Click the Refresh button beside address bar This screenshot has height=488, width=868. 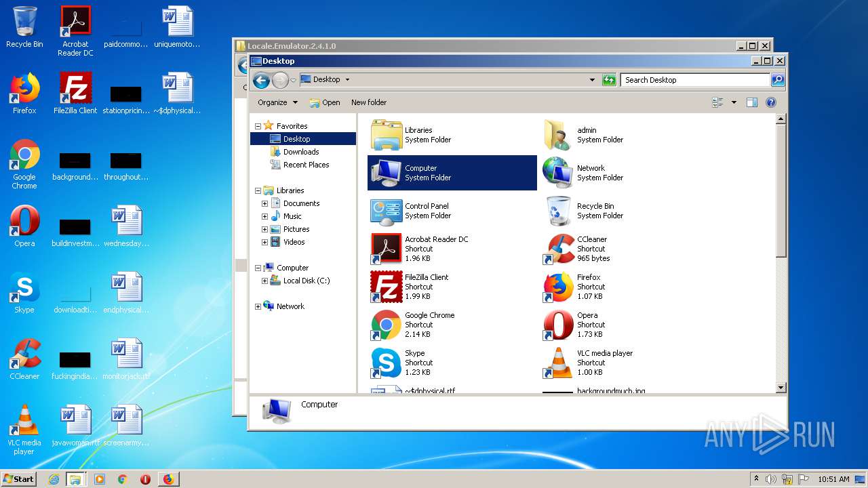pos(609,80)
